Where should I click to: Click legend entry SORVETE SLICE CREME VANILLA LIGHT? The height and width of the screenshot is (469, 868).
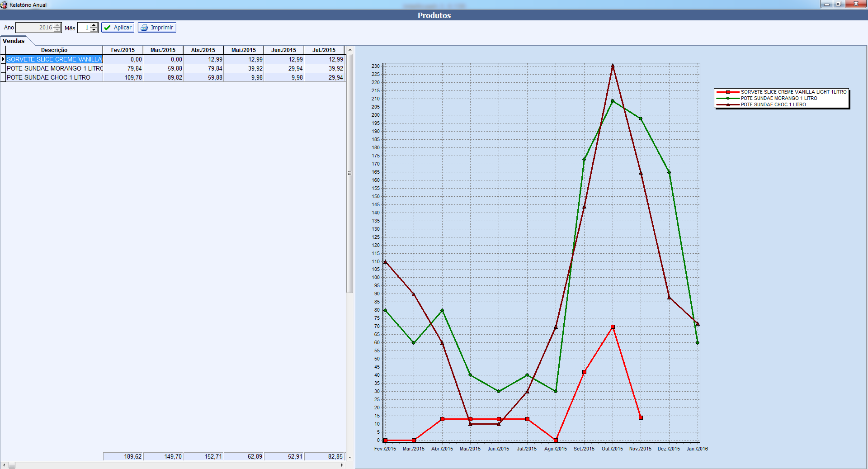[781, 92]
